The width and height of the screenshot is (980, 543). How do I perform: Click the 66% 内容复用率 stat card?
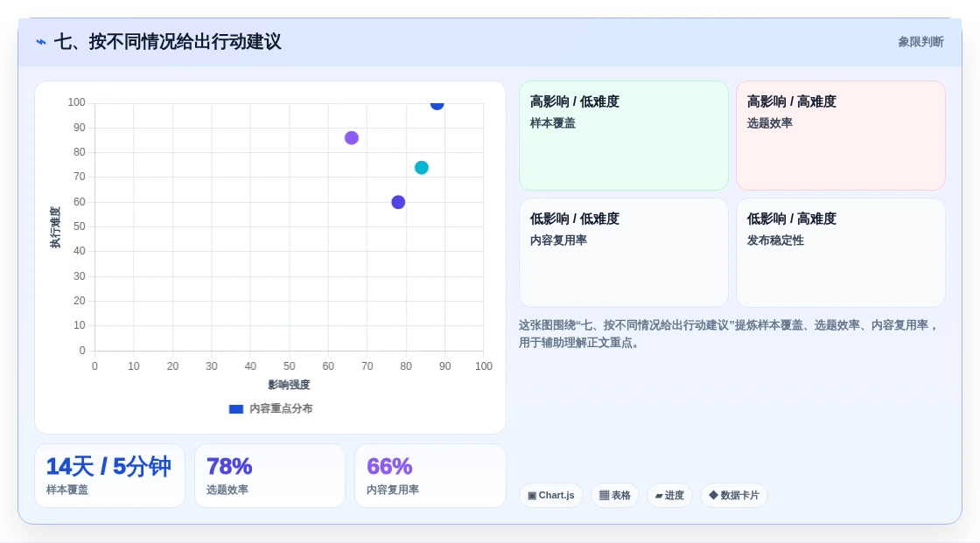pos(430,476)
